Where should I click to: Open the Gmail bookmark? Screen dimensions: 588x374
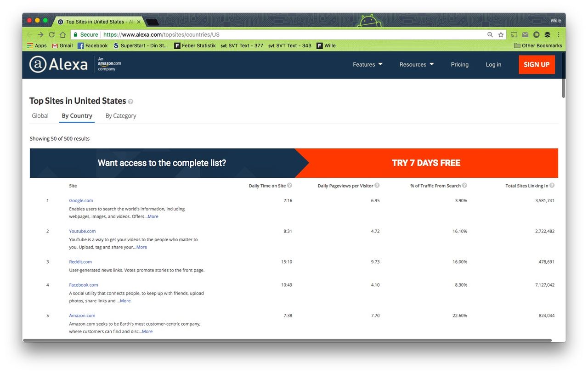click(62, 45)
